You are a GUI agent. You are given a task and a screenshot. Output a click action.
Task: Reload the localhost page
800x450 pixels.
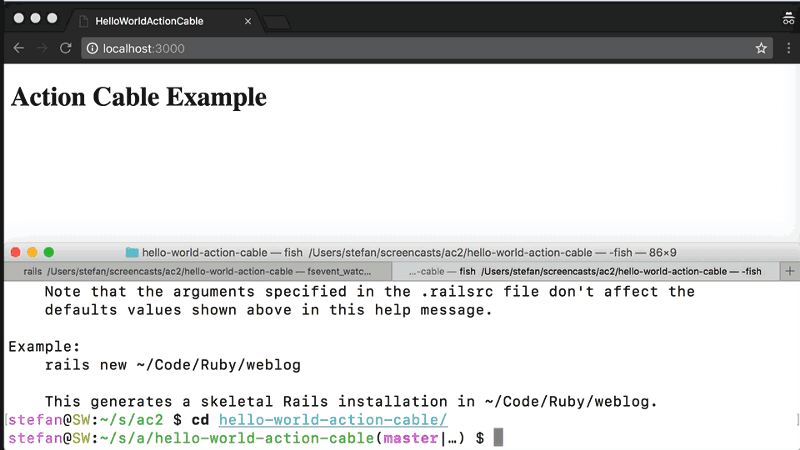tap(66, 48)
